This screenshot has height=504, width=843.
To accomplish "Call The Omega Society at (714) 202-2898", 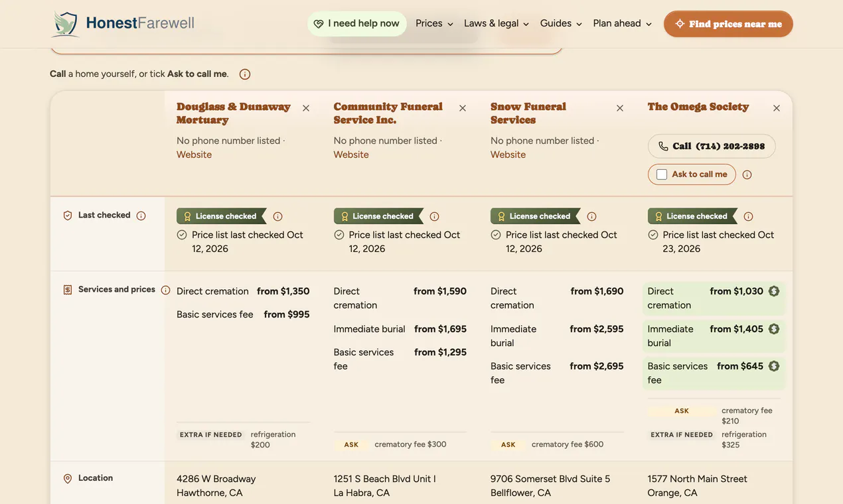I will point(712,146).
